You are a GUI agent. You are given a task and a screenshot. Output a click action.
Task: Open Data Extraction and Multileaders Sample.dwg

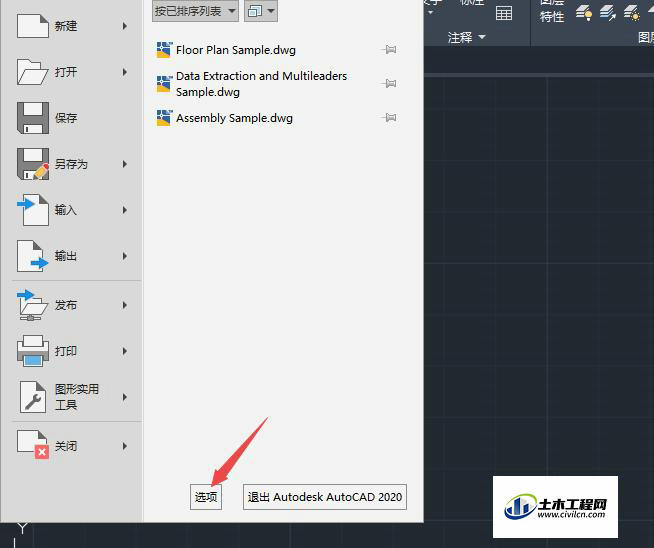click(261, 83)
